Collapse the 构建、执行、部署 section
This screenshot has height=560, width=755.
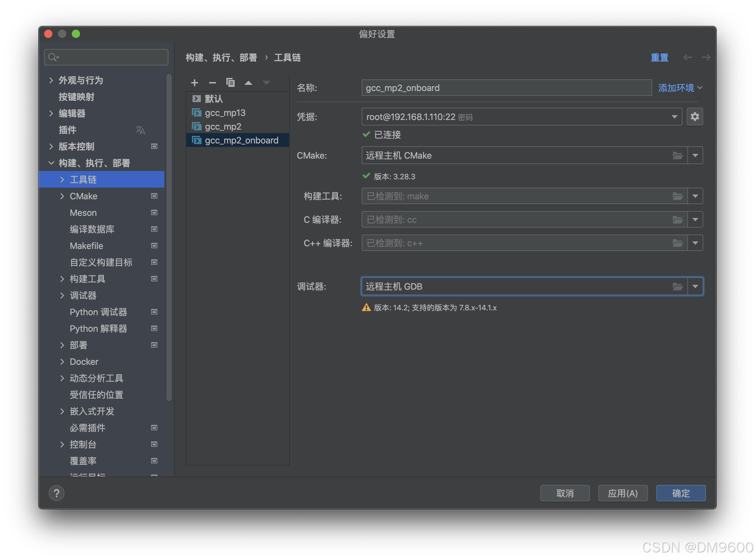(x=51, y=163)
